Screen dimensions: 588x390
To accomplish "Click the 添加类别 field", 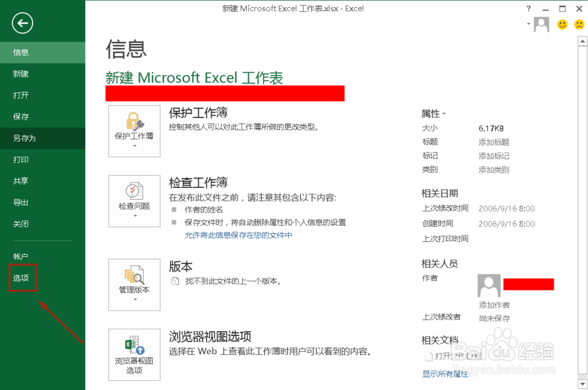I will (x=494, y=170).
